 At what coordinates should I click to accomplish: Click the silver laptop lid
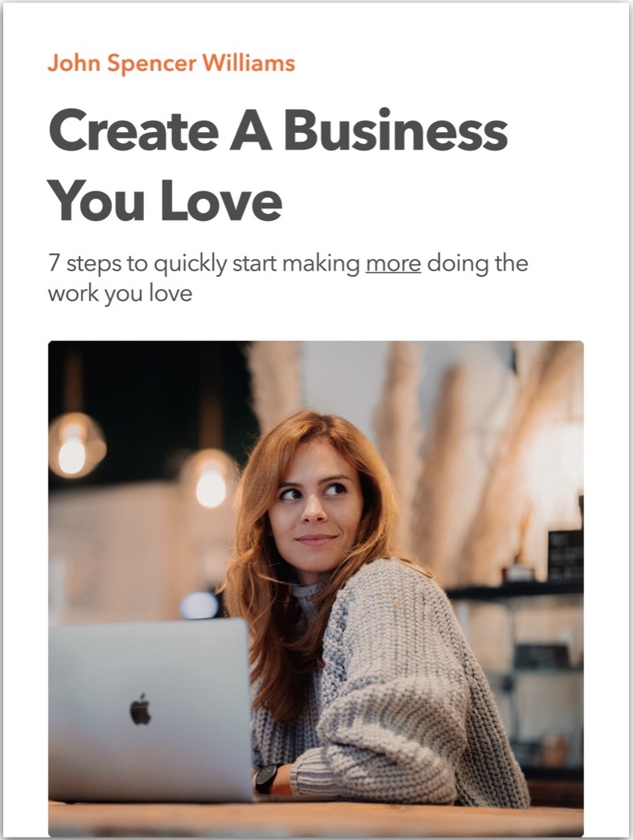pos(150,709)
